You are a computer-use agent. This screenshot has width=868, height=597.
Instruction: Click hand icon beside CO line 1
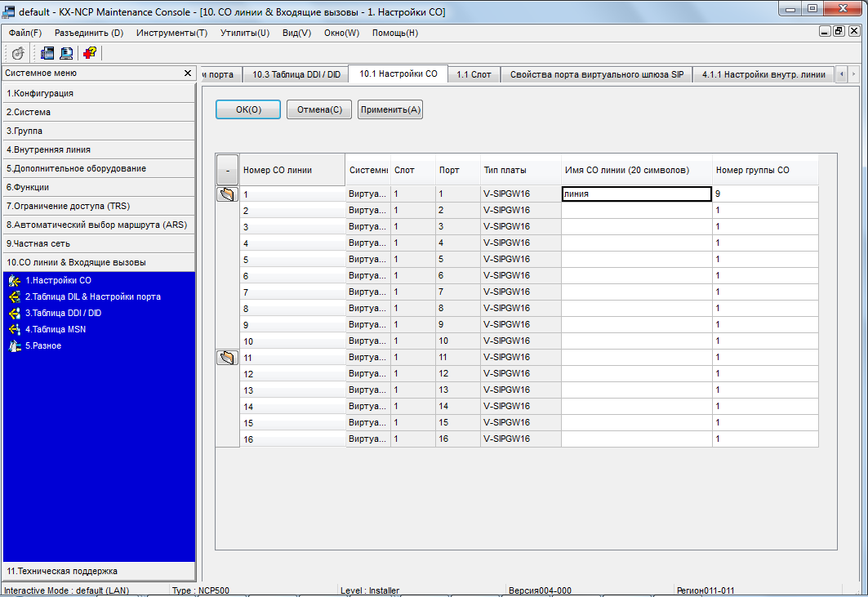coord(227,194)
